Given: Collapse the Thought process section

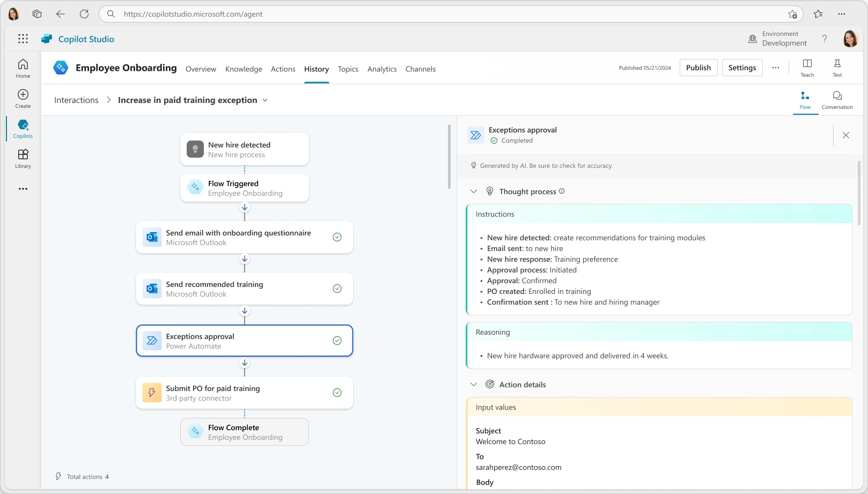Looking at the screenshot, I should (474, 191).
